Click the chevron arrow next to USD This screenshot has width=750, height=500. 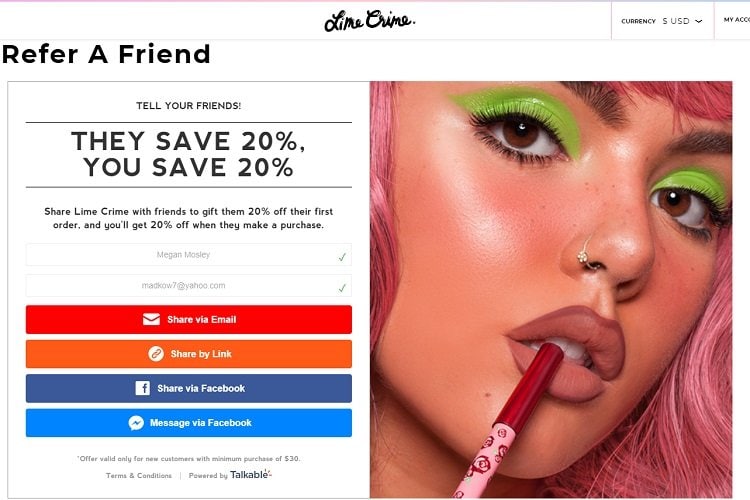[x=698, y=21]
